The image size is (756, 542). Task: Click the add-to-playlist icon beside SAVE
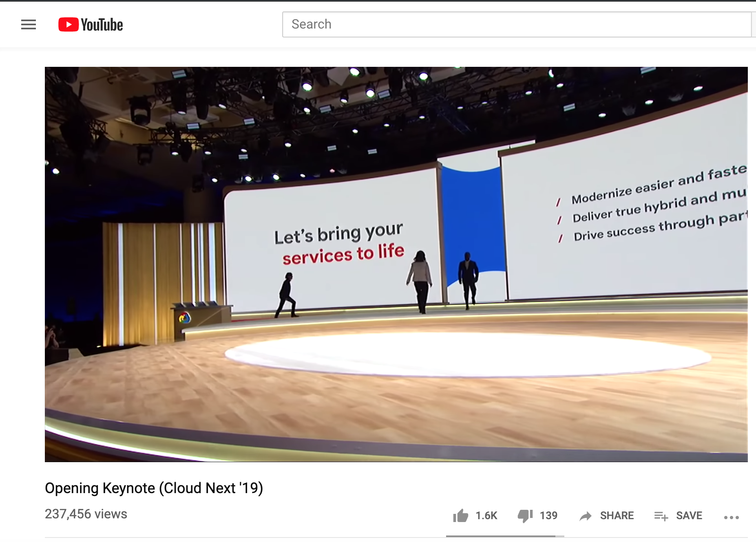click(661, 516)
